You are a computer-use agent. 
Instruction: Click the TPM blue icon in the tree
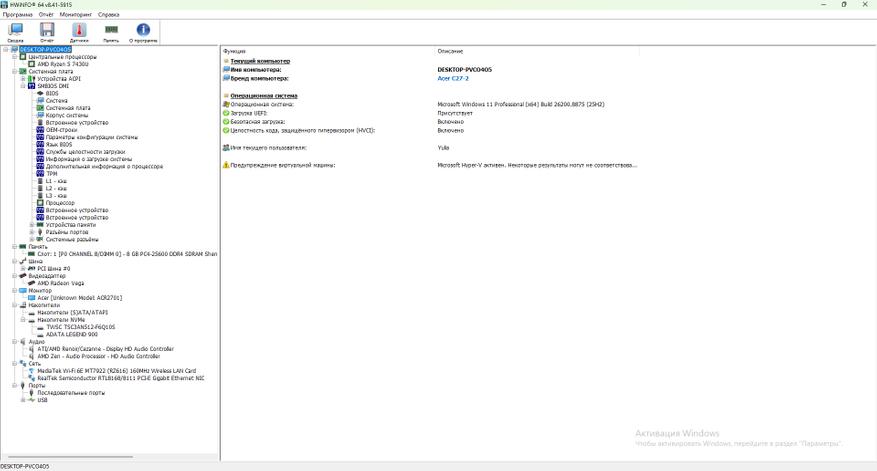(x=40, y=174)
